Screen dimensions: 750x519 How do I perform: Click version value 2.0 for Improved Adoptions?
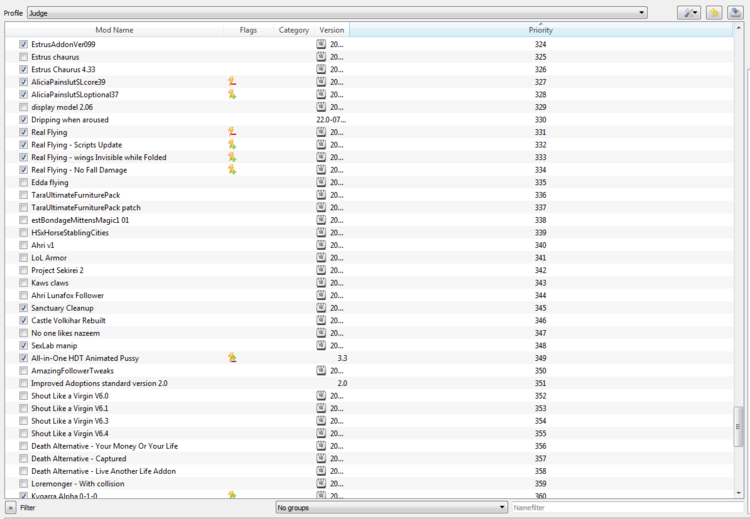(x=342, y=383)
